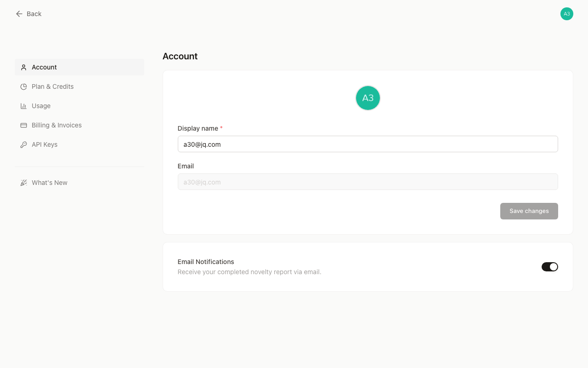Screen dimensions: 588x368
Task: Click the greyed-out Email field
Action: tap(367, 182)
